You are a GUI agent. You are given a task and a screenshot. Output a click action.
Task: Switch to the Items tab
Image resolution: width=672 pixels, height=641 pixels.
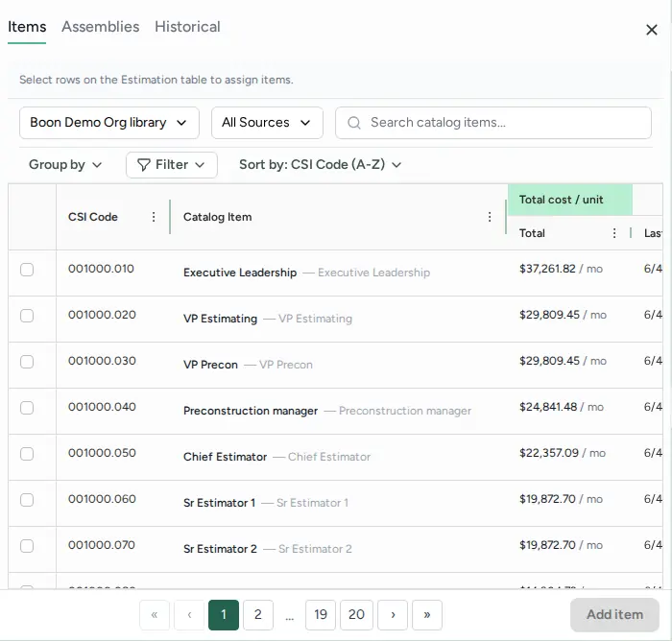point(27,27)
